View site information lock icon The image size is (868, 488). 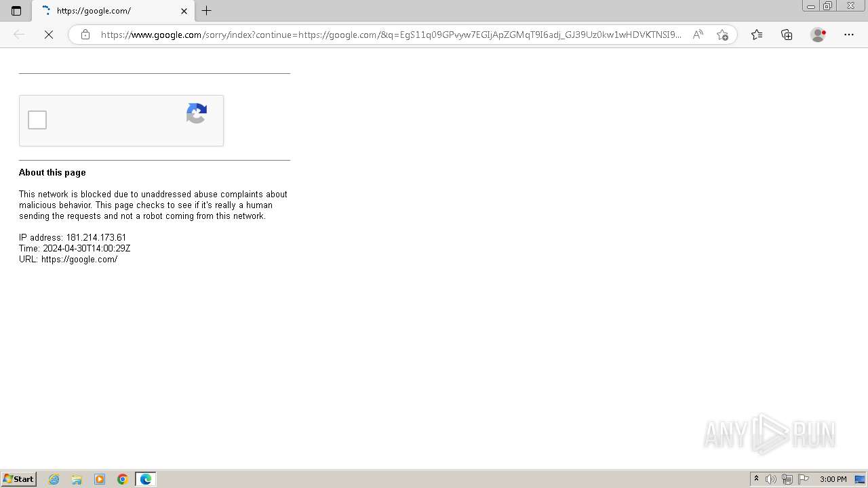[x=85, y=35]
